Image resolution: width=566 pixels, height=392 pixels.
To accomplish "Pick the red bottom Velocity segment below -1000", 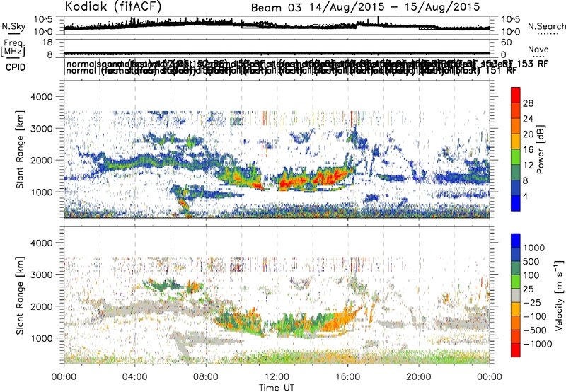I will pyautogui.click(x=516, y=350).
